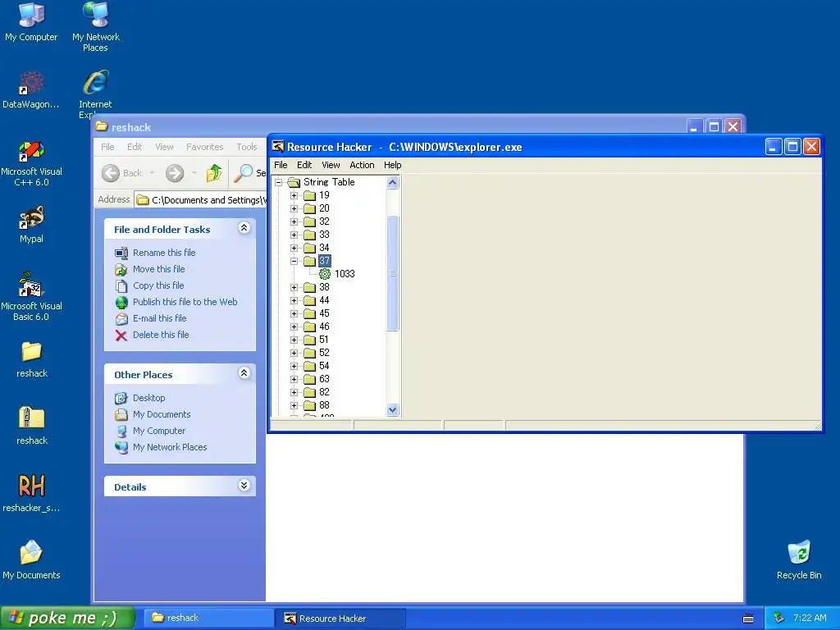
Task: Select folder 19 in String Table
Action: click(x=317, y=195)
